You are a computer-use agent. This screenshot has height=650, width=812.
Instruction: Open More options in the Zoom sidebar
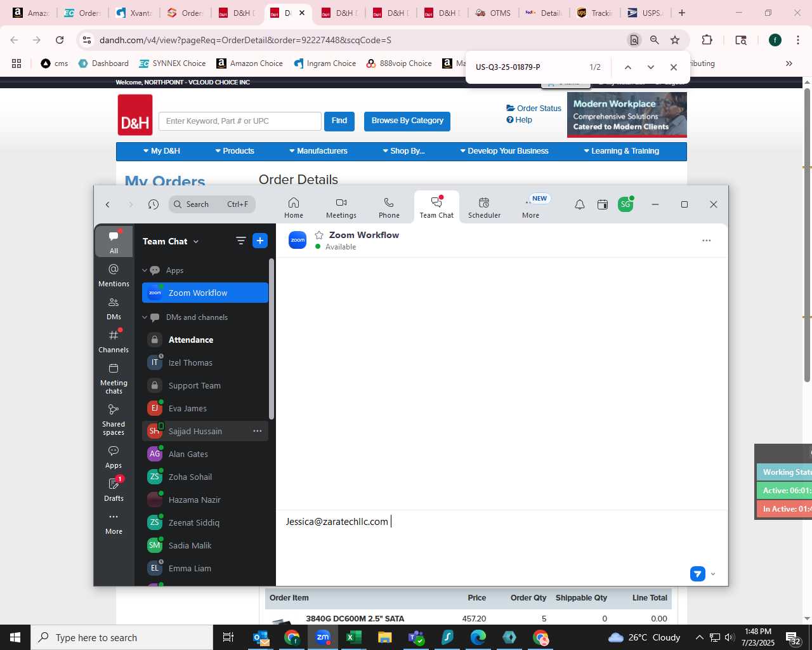[114, 523]
